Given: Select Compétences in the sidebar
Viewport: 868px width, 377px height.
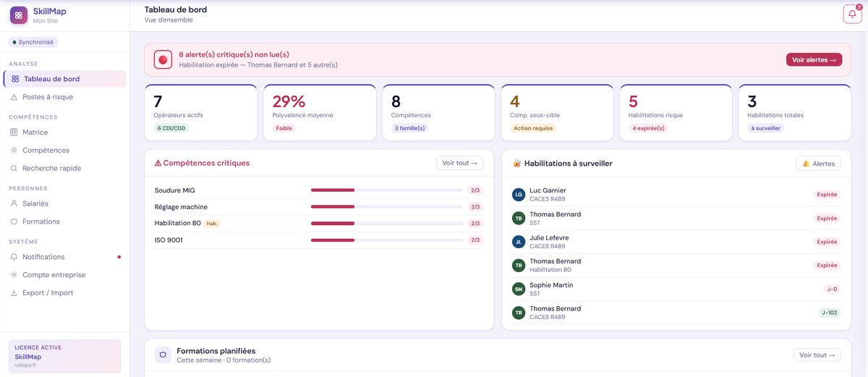Looking at the screenshot, I should (x=65, y=151).
